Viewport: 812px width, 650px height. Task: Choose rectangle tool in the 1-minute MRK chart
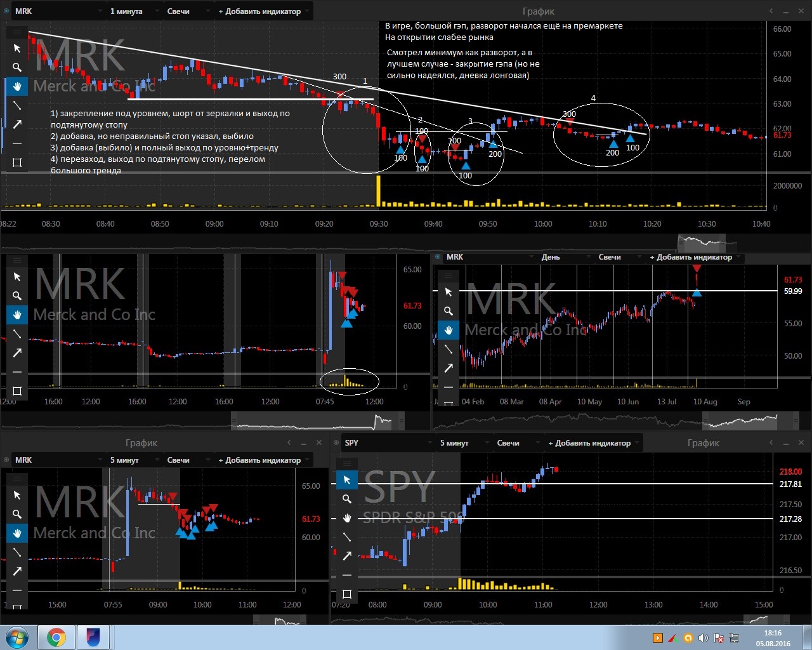click(17, 162)
